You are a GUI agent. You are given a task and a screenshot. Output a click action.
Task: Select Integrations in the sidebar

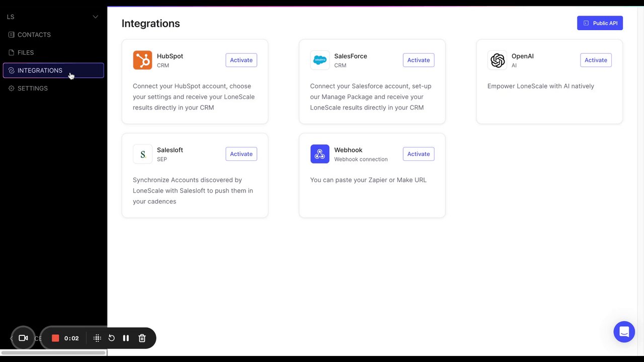point(53,70)
